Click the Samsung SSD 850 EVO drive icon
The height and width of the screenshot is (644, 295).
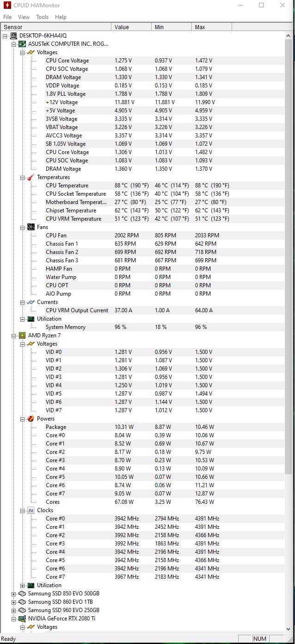22,594
